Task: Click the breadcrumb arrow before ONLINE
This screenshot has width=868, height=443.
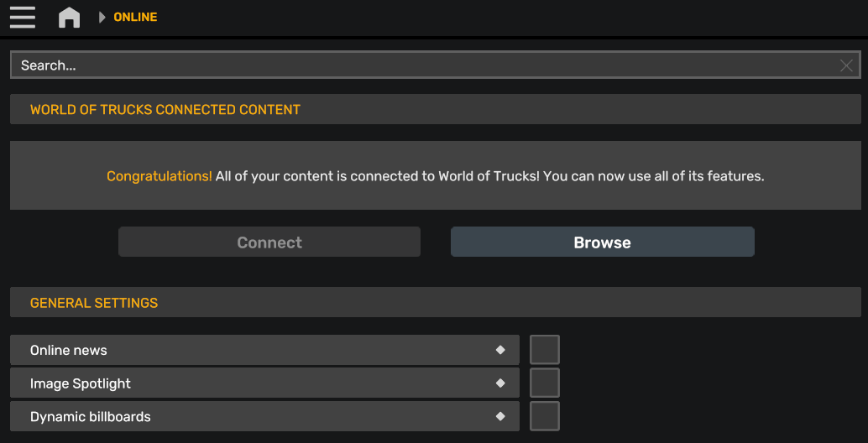Action: [102, 17]
